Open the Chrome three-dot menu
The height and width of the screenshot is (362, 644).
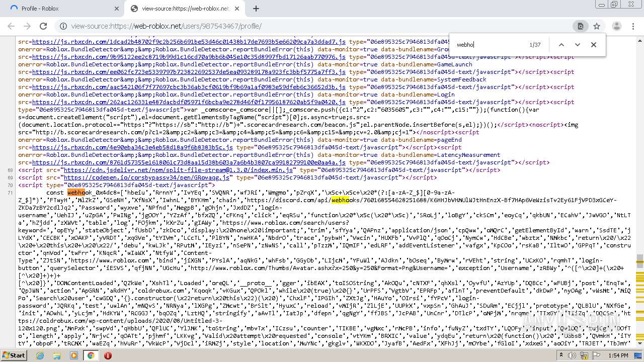(632, 26)
